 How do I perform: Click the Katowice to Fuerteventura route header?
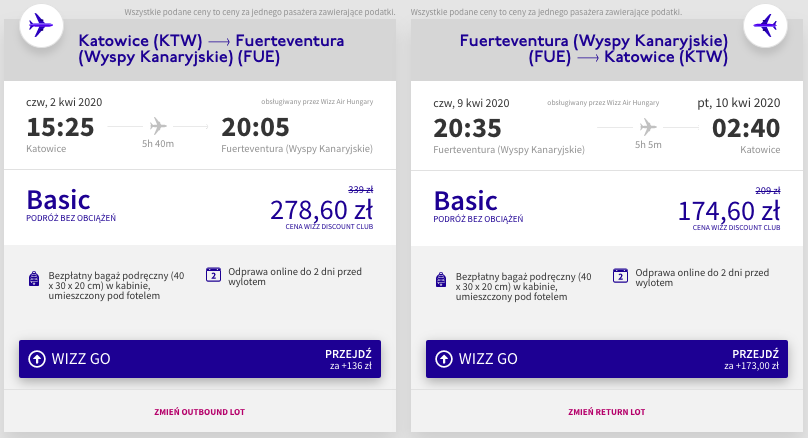(x=211, y=48)
